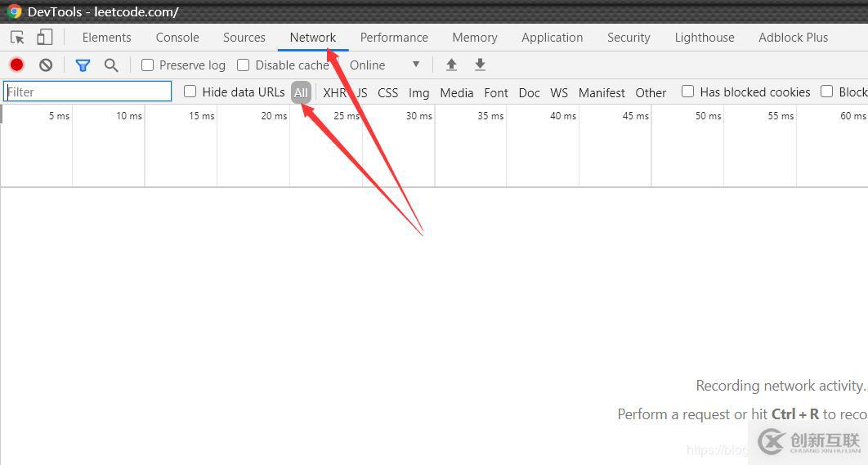This screenshot has width=868, height=465.
Task: Switch to the Console tab
Action: tap(177, 37)
